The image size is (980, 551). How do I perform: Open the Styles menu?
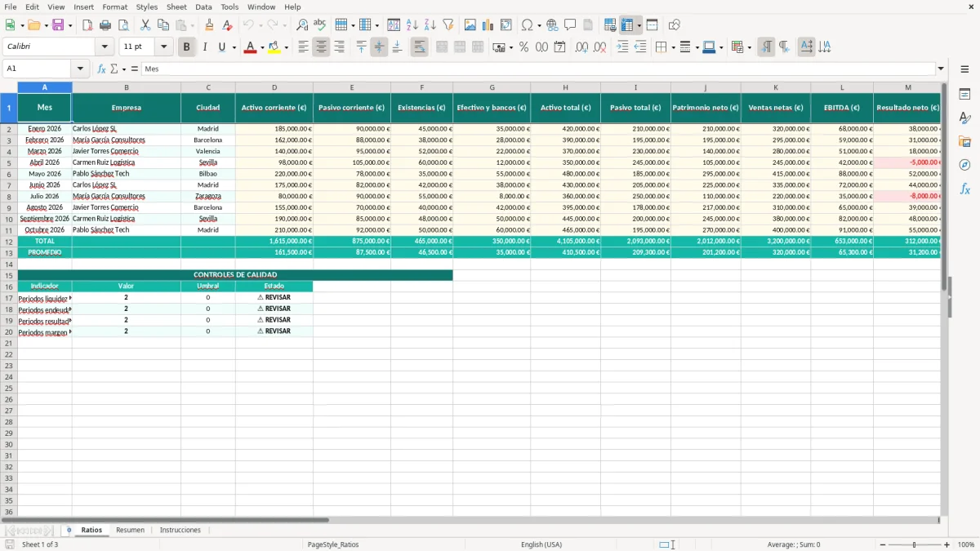147,7
